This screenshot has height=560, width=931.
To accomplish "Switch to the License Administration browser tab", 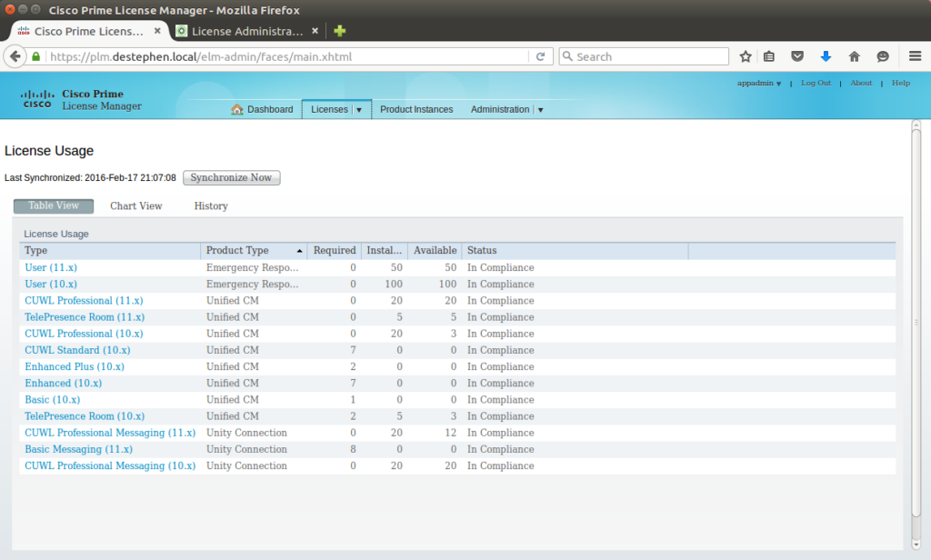I will 246,31.
